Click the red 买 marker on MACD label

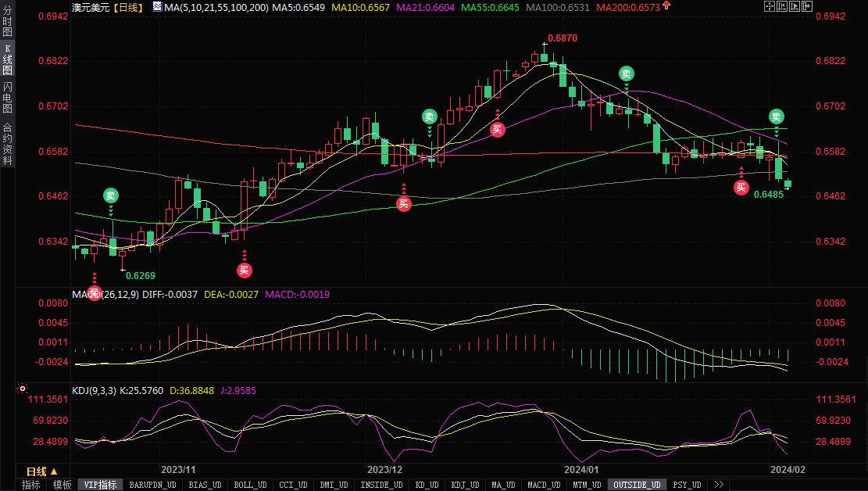[x=95, y=293]
